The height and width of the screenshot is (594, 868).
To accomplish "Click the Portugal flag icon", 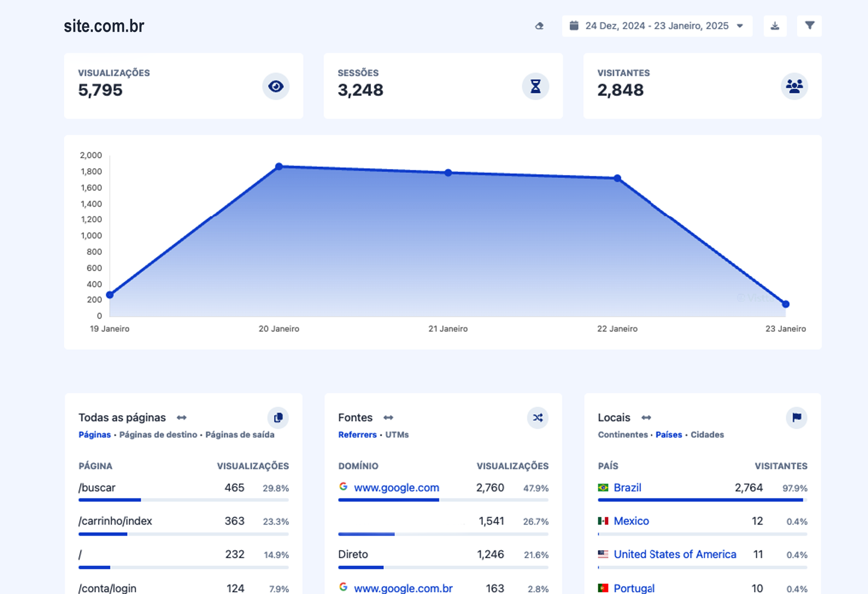I will [x=603, y=588].
